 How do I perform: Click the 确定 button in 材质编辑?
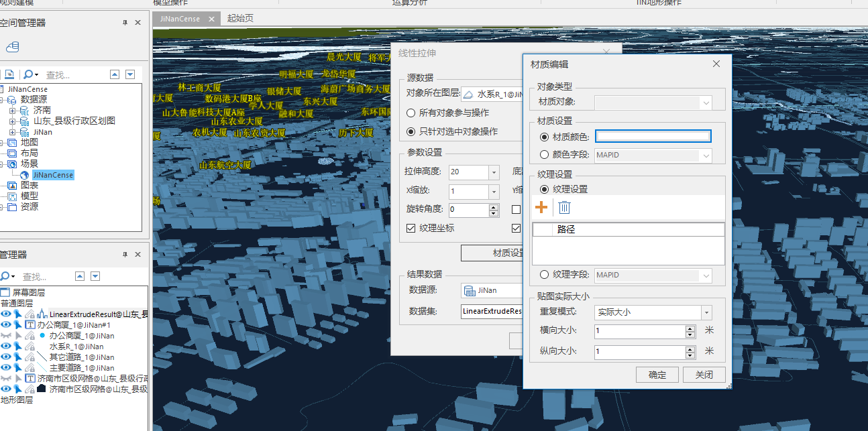[657, 375]
